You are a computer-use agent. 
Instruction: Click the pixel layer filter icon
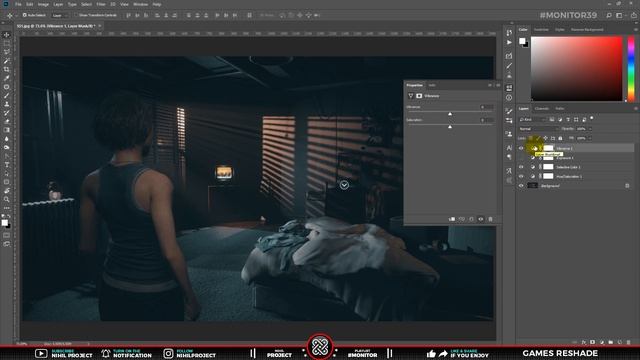[x=552, y=120]
